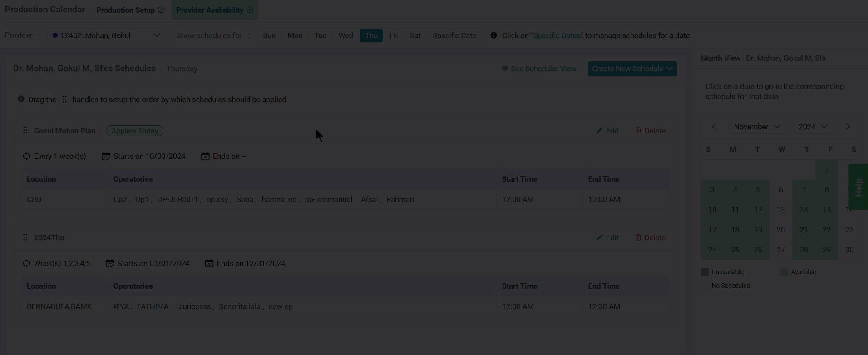The image size is (868, 355).
Task: Click the No Schedules legend swatch
Action: tap(705, 286)
